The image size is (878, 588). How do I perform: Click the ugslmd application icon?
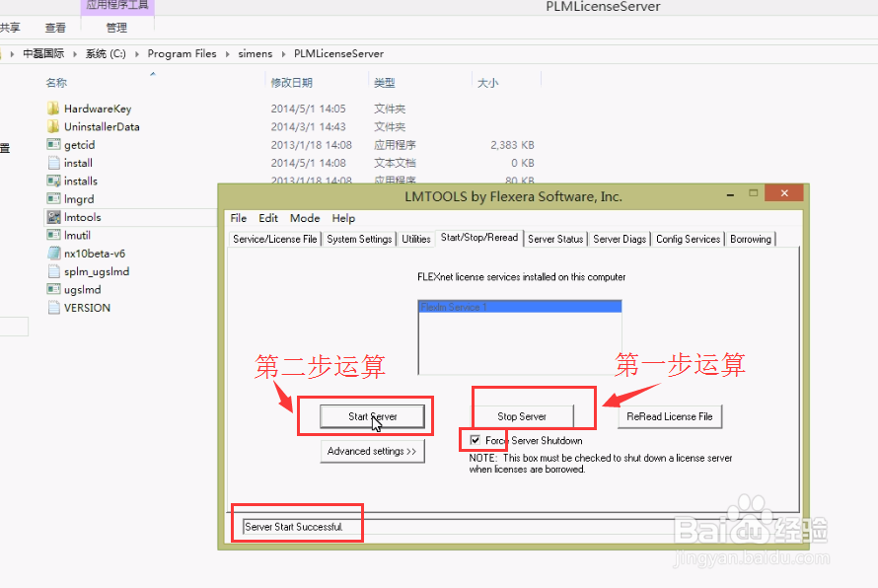[53, 289]
